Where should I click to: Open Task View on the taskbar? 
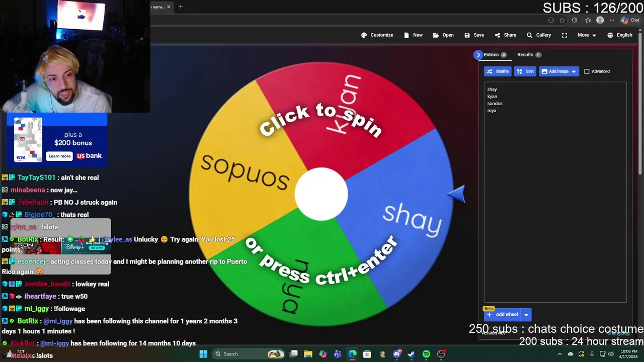(294, 354)
